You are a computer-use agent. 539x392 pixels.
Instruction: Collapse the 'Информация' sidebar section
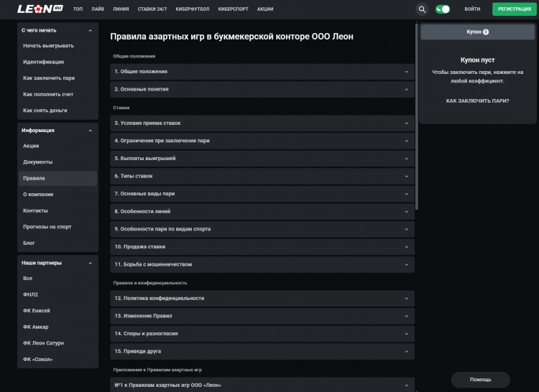(90, 131)
